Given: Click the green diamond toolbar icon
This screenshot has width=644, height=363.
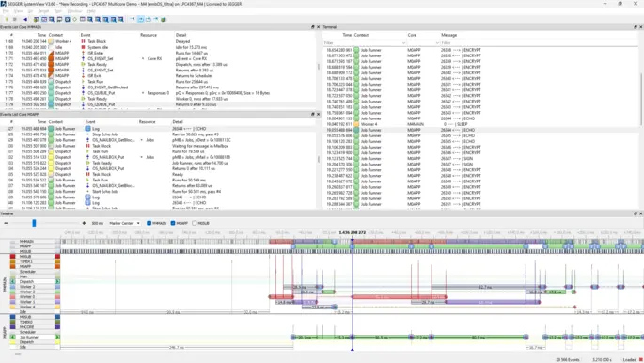Looking at the screenshot, I should (75, 19).
